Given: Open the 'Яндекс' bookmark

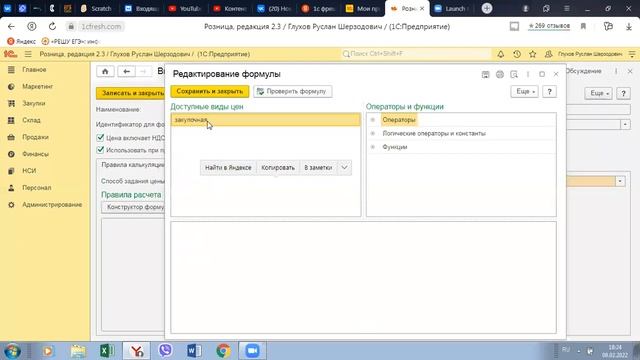Looking at the screenshot, I should point(22,41).
